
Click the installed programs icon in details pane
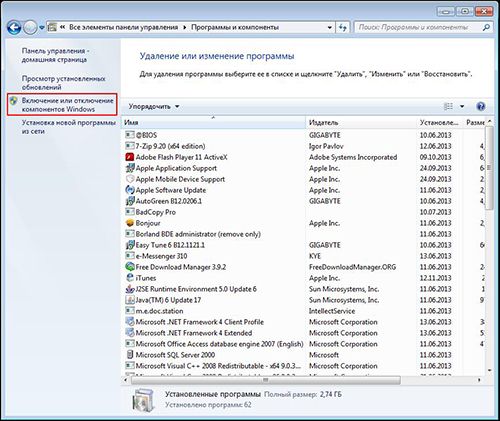pyautogui.click(x=143, y=400)
